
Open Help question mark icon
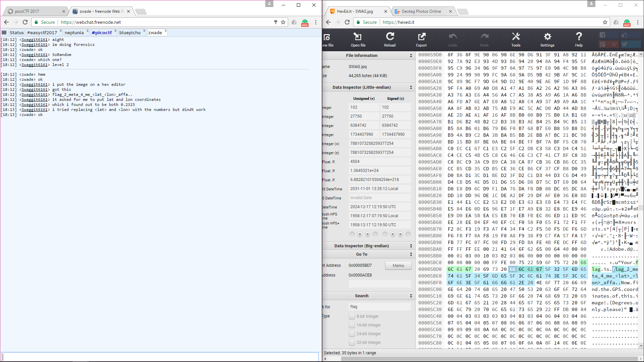(579, 36)
